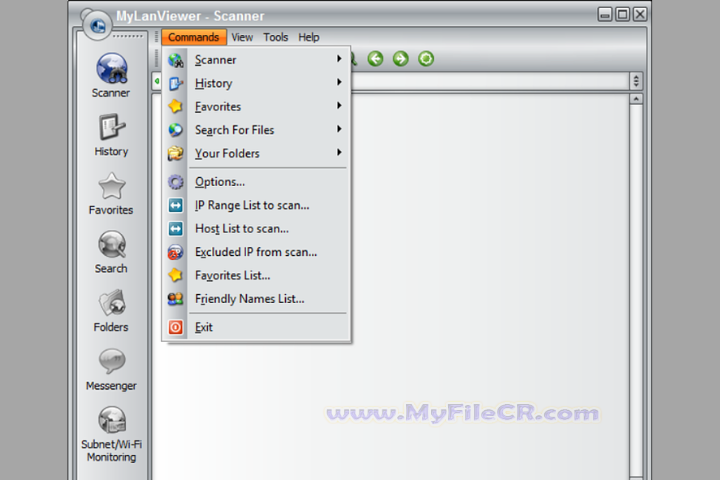Expand the History submenu arrow
The width and height of the screenshot is (720, 480).
339,82
